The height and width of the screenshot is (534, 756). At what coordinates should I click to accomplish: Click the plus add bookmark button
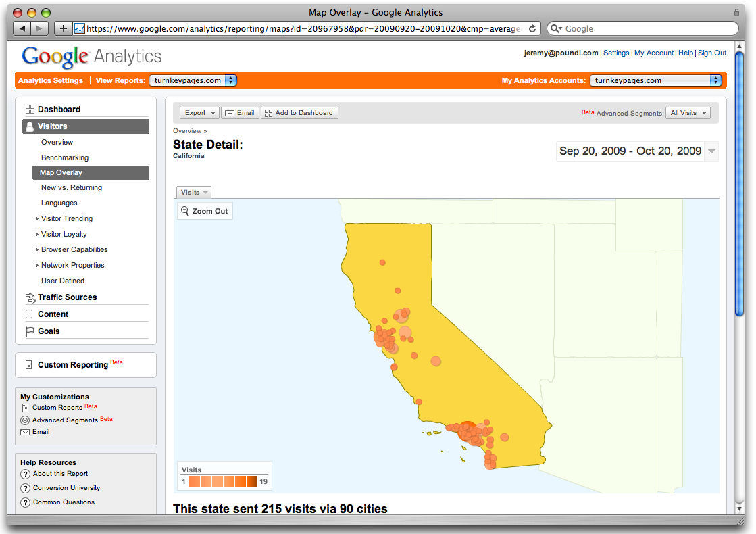(x=63, y=28)
